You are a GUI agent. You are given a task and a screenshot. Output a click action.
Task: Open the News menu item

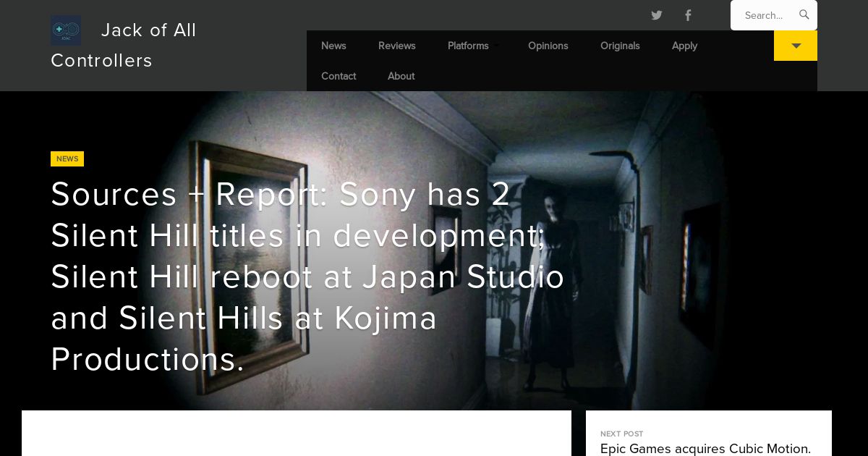333,46
